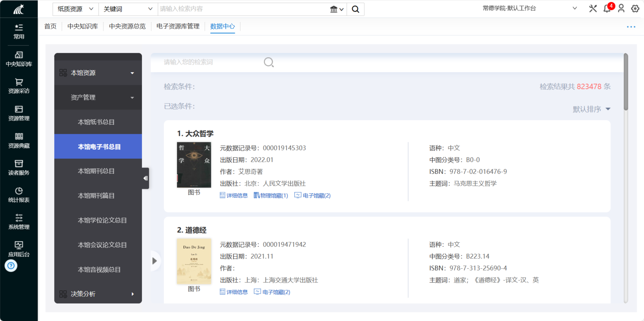644x321 pixels.
Task: Click ISBN 978-7-313-25690-4
Action: (478, 268)
